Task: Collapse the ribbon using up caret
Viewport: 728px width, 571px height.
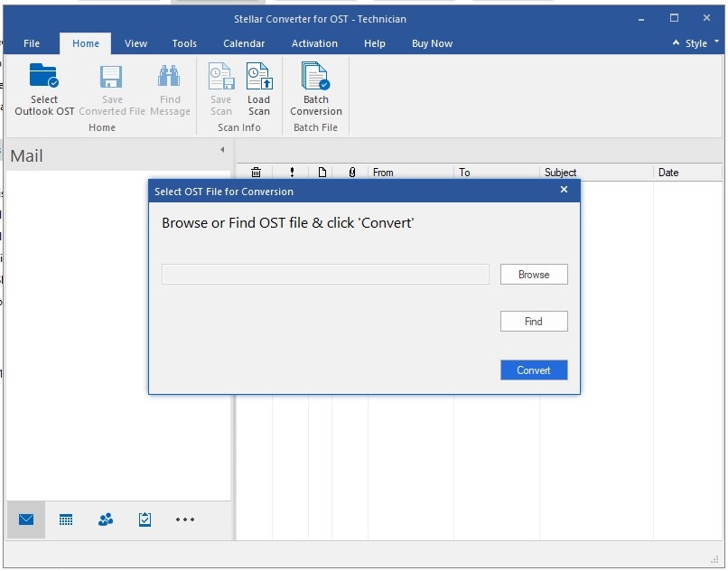Action: [x=676, y=42]
